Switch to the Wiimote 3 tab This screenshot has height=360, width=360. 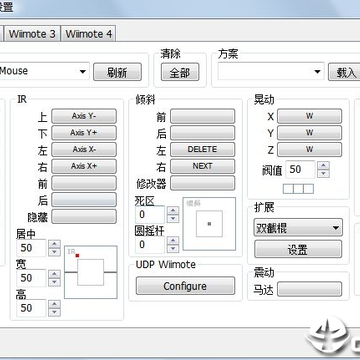click(32, 34)
